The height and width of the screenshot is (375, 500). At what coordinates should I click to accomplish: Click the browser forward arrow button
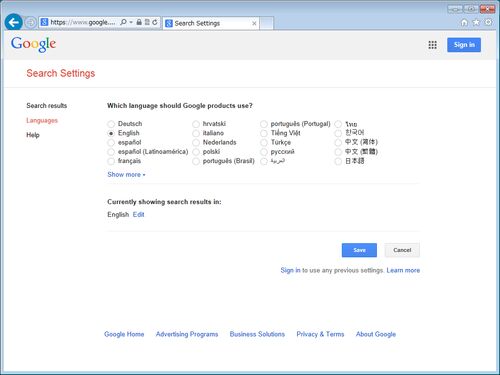pyautogui.click(x=31, y=23)
